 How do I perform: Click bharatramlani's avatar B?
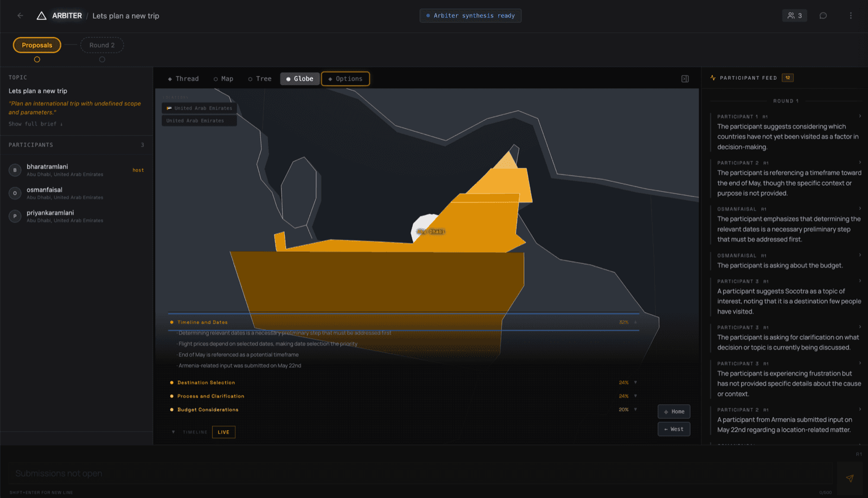tap(15, 170)
